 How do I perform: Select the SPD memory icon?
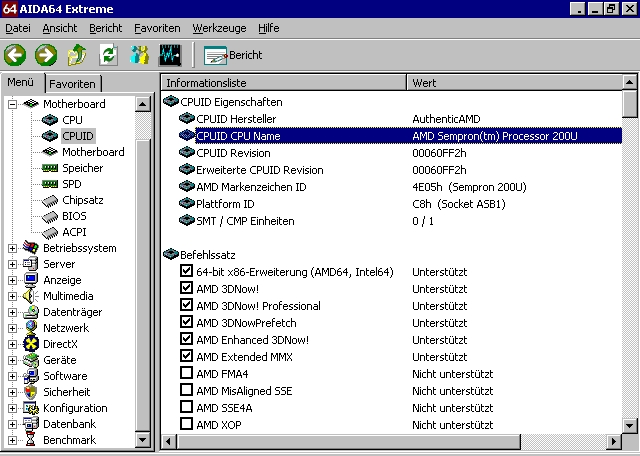[x=50, y=184]
